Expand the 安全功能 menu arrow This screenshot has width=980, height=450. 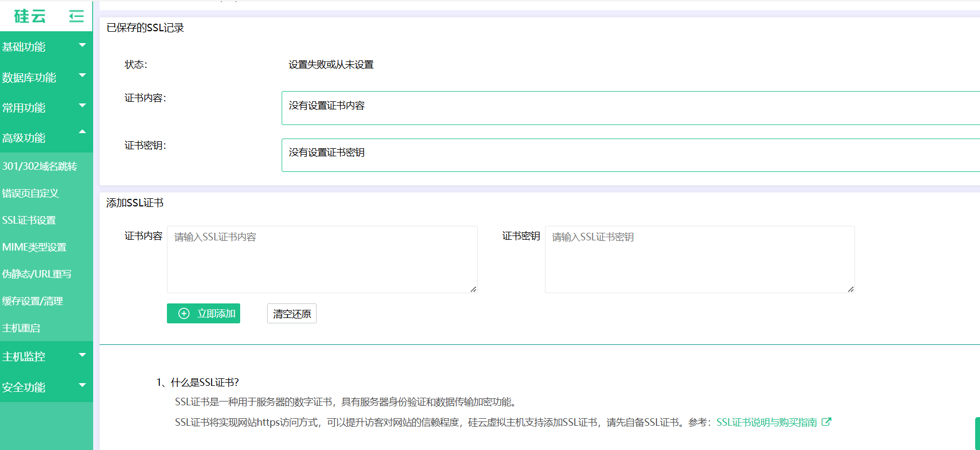(82, 385)
